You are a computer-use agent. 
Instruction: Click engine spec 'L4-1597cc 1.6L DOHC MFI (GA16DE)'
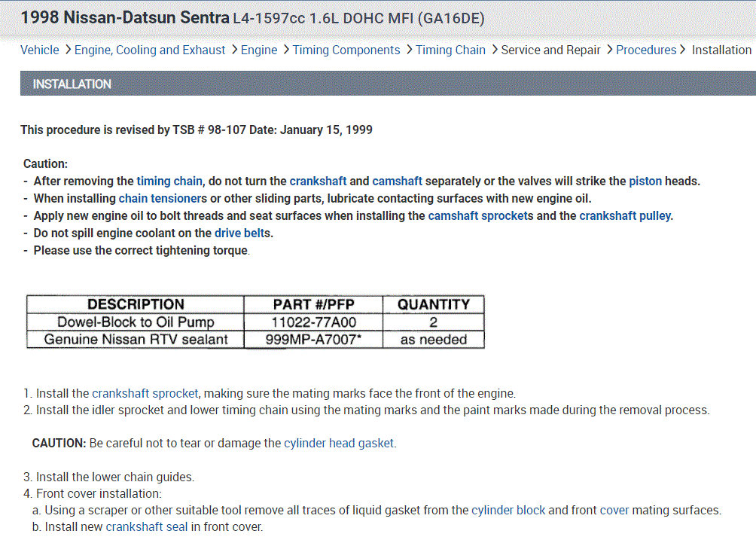point(358,18)
